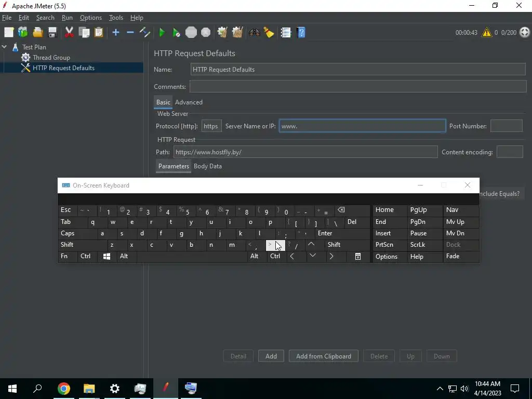Click the Reset Search icon

coord(269,32)
